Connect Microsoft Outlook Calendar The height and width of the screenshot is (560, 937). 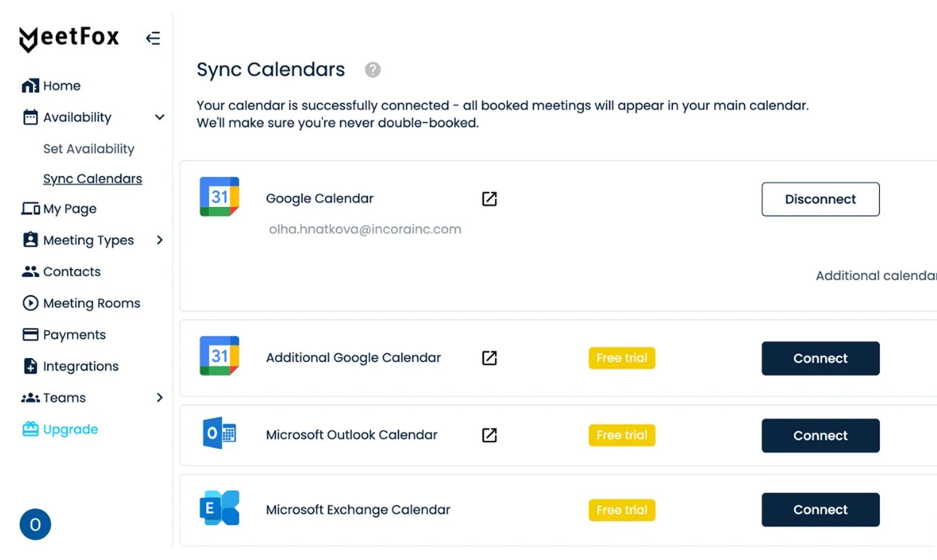[x=820, y=436]
